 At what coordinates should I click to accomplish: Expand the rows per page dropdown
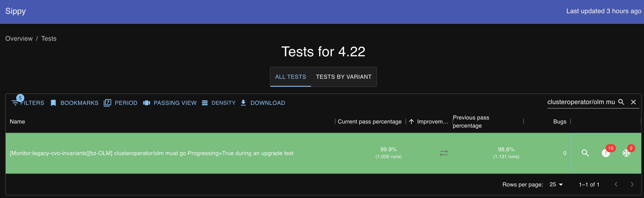click(x=556, y=184)
